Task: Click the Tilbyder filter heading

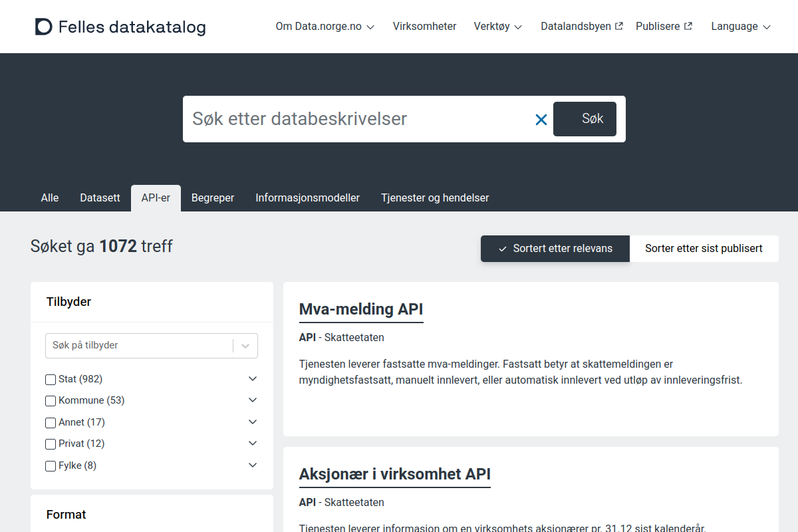Action: tap(69, 302)
